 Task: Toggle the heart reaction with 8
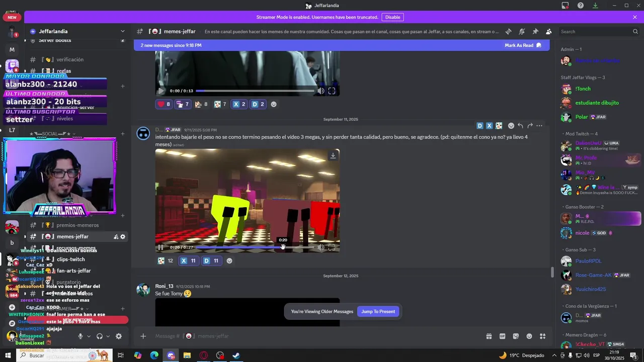click(165, 104)
